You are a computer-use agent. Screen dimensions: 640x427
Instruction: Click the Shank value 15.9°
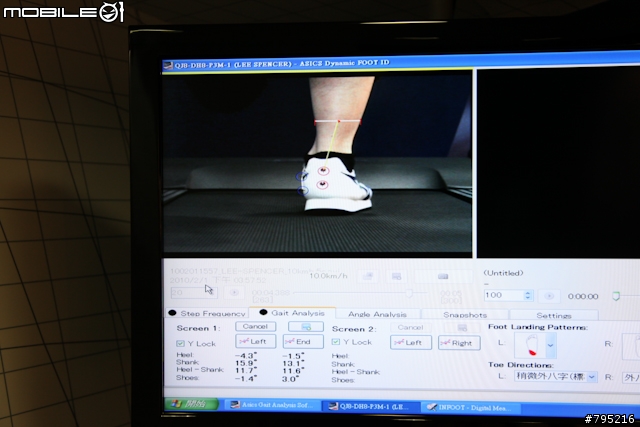(246, 363)
